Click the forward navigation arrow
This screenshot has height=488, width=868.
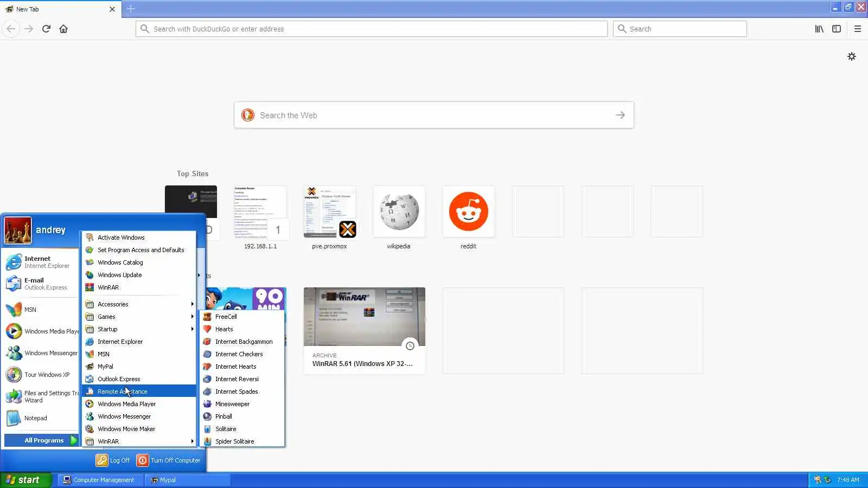(29, 29)
